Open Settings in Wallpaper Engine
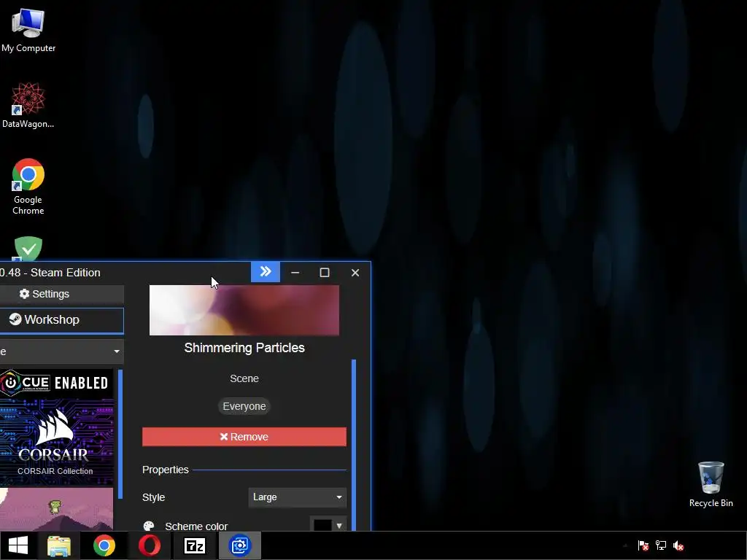Viewport: 747px width, 560px height. click(x=61, y=294)
